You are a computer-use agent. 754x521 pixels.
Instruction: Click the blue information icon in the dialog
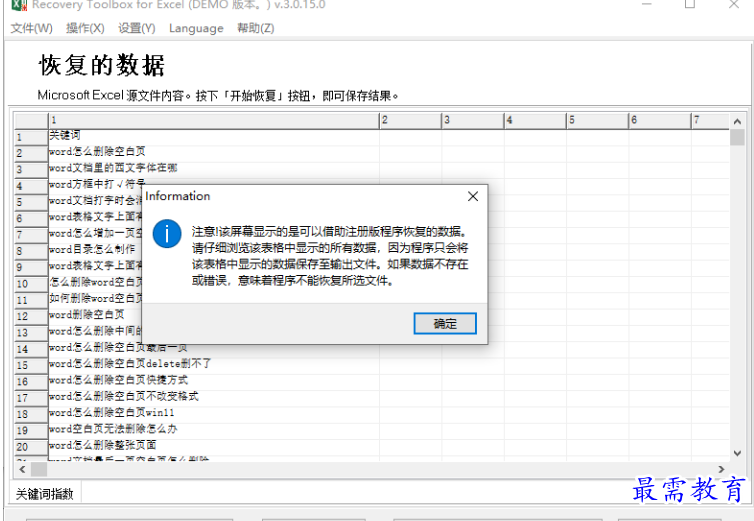point(167,234)
